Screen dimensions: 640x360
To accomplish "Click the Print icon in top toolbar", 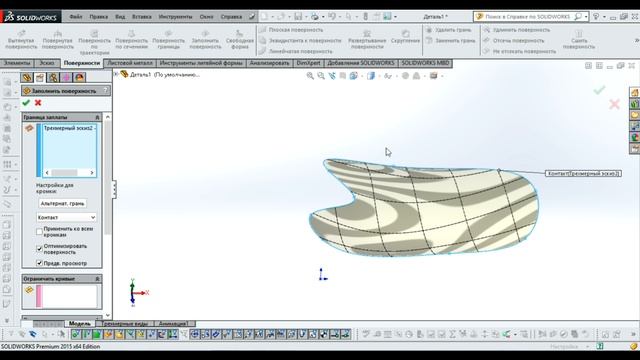I will coord(315,16).
